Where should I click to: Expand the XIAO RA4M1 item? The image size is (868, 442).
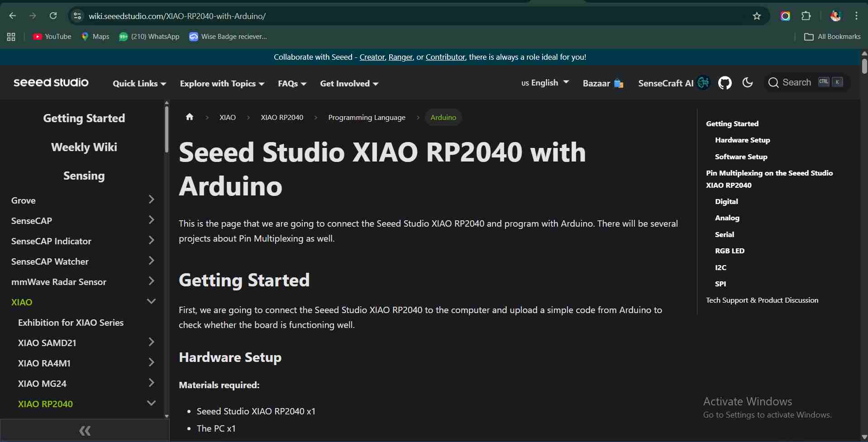click(151, 362)
